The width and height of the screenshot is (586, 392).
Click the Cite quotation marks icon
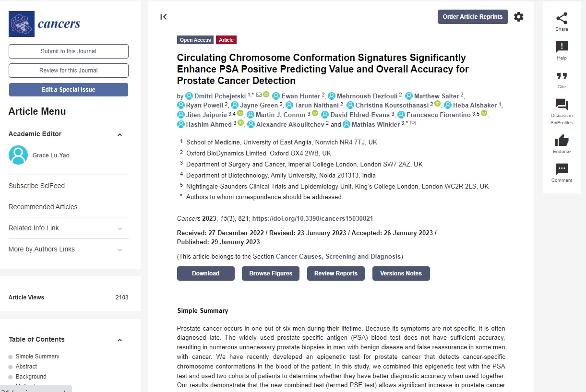coord(562,76)
